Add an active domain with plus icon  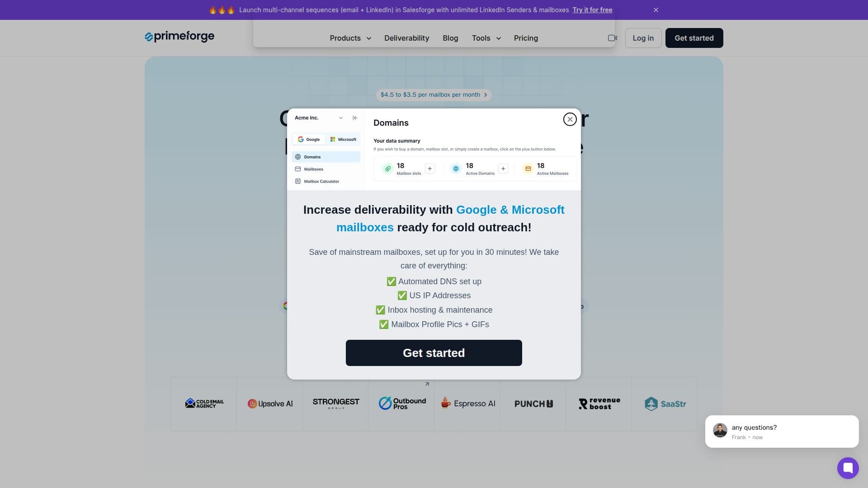[x=503, y=169]
